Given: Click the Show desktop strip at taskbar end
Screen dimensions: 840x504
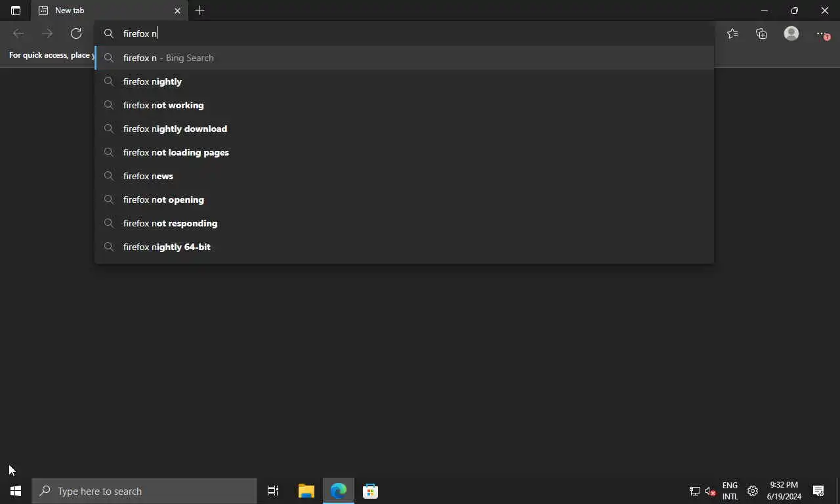Looking at the screenshot, I should coord(838,491).
